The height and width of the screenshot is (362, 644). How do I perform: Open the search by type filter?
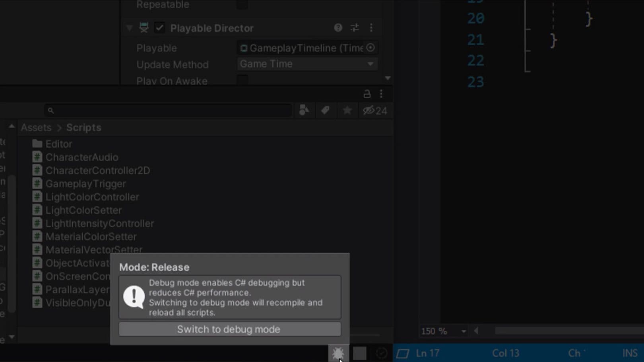(x=304, y=110)
